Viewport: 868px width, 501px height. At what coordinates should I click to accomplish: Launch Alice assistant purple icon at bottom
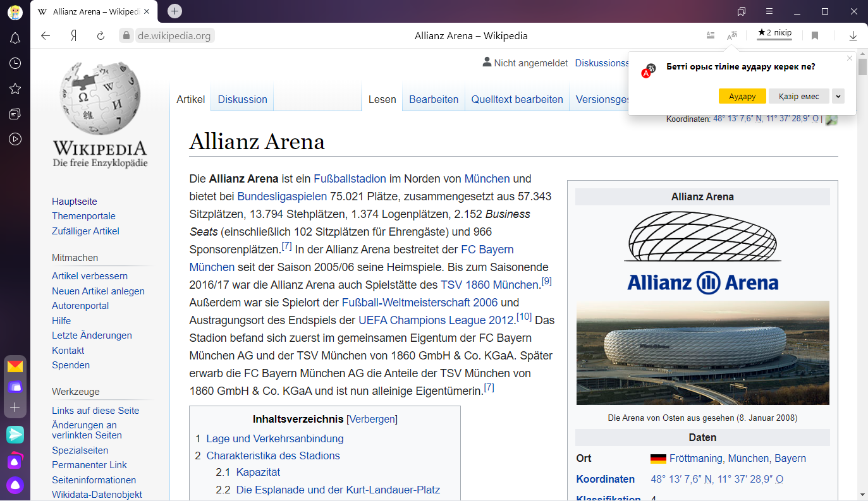tap(15, 485)
